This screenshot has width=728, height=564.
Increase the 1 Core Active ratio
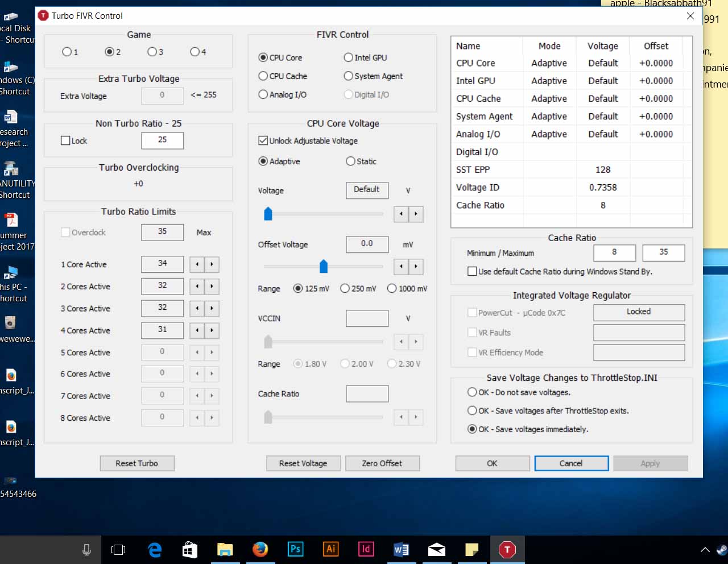(212, 264)
